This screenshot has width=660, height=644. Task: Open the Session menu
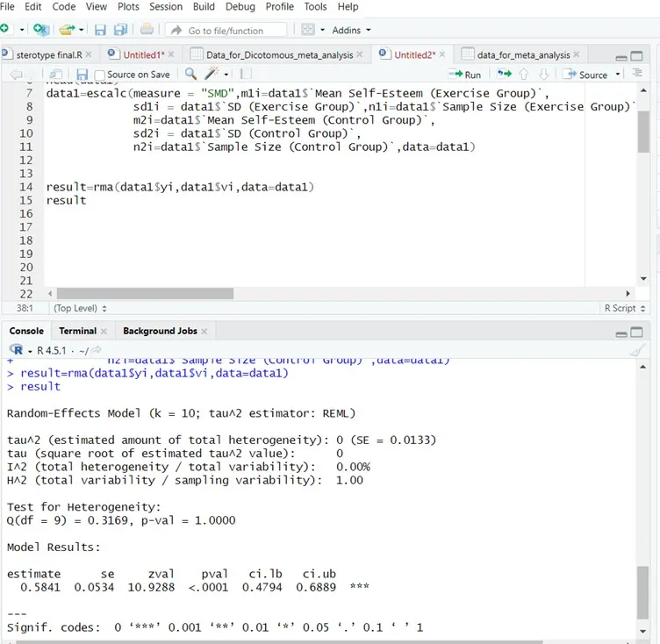pyautogui.click(x=166, y=7)
